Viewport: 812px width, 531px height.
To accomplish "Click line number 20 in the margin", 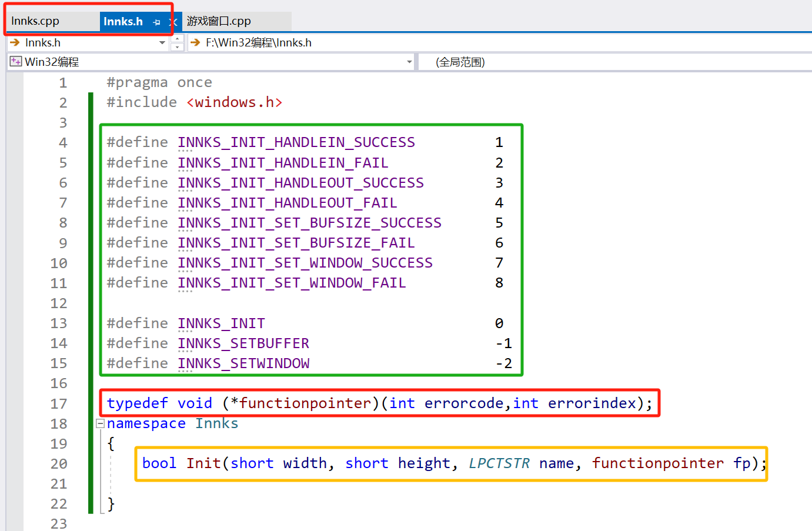I will pos(59,464).
